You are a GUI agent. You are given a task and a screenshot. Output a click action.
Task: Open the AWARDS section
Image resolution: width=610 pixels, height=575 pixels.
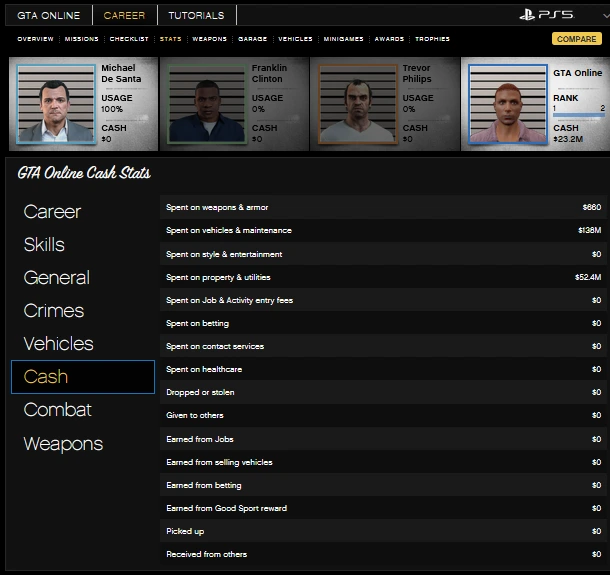pyautogui.click(x=389, y=39)
